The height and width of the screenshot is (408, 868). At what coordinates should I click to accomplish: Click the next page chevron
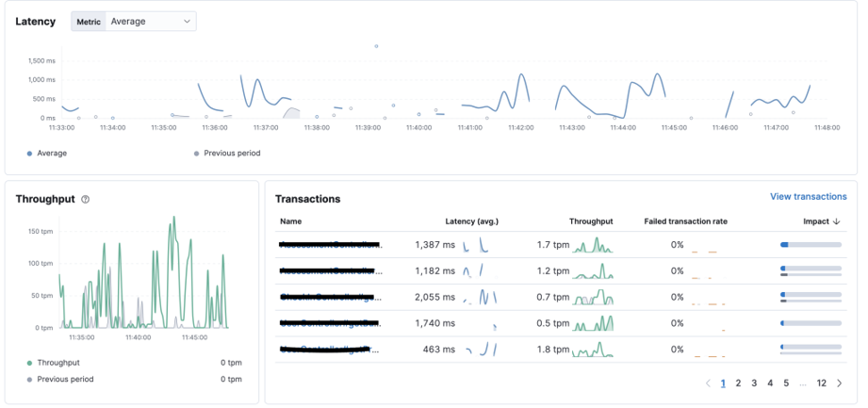tap(839, 384)
